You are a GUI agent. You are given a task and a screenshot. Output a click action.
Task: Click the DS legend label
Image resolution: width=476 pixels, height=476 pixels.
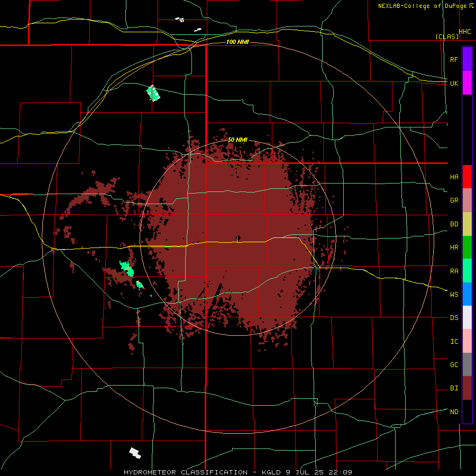(454, 318)
